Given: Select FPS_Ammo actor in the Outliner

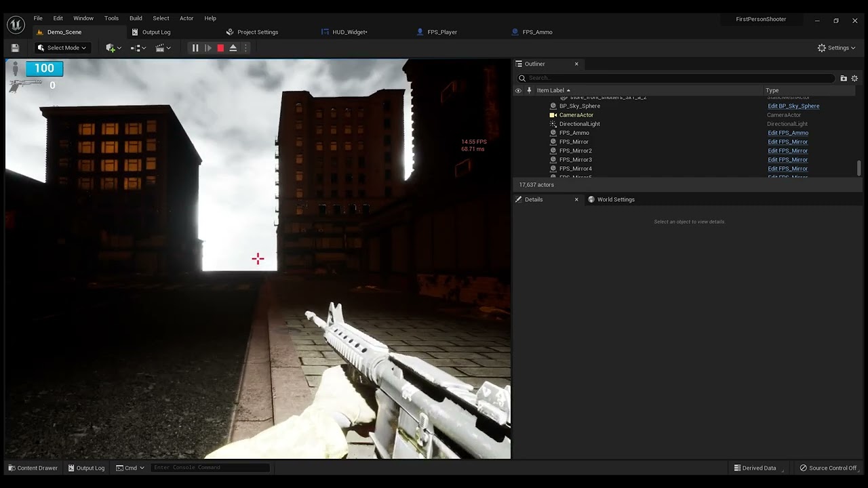Looking at the screenshot, I should 574,133.
